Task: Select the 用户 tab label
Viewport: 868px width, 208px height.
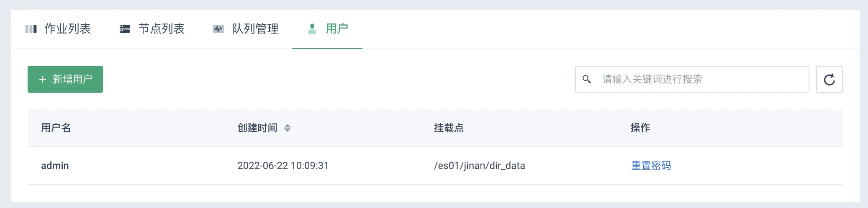Action: 337,29
